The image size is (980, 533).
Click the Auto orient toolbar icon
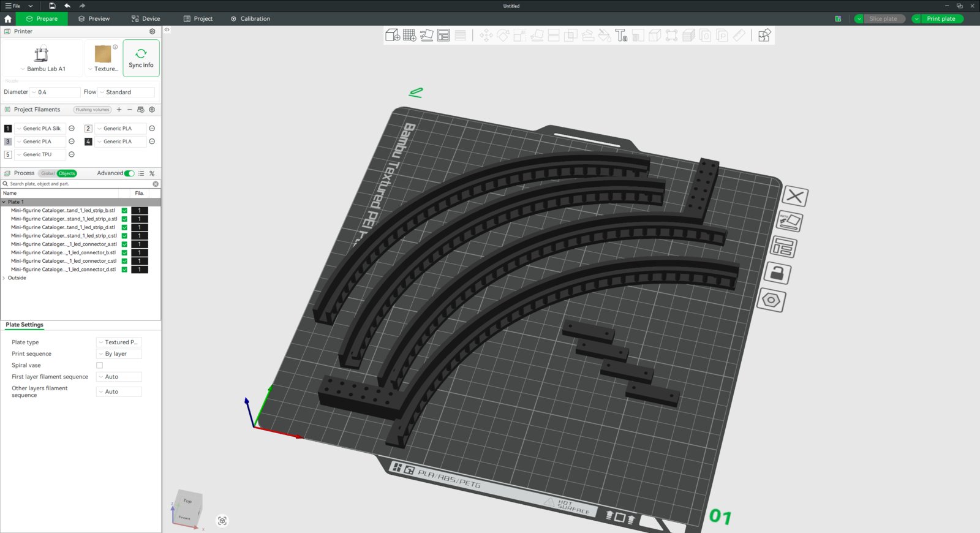point(427,36)
